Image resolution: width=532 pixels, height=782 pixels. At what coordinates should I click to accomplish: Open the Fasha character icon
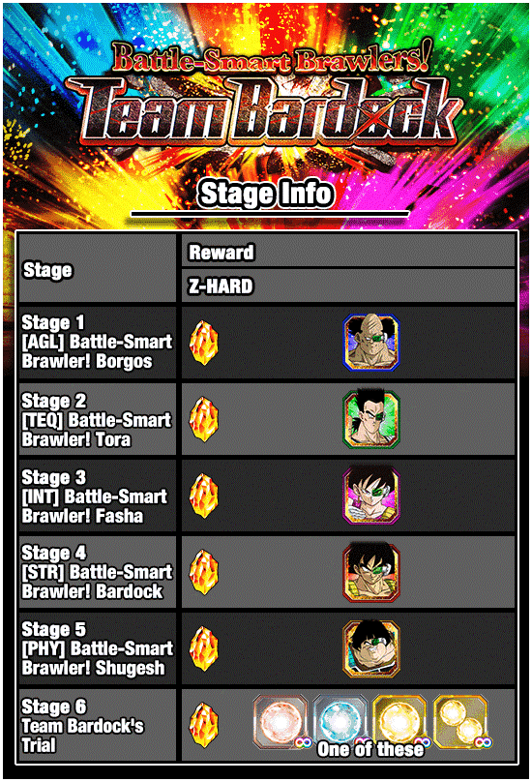tap(371, 496)
